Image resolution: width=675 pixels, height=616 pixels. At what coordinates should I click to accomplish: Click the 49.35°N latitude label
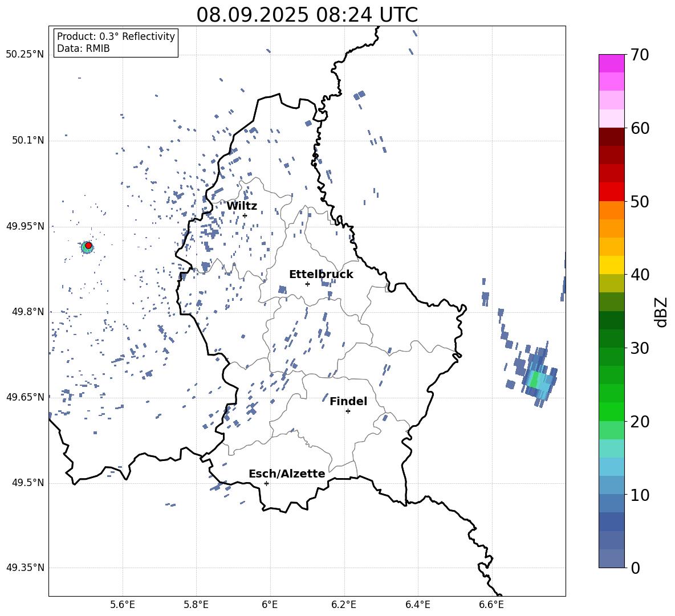(25, 568)
